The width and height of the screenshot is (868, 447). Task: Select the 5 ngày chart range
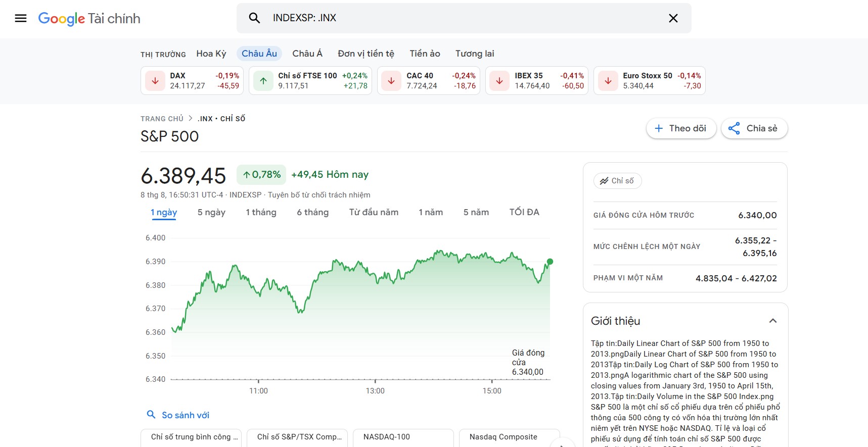click(x=211, y=213)
